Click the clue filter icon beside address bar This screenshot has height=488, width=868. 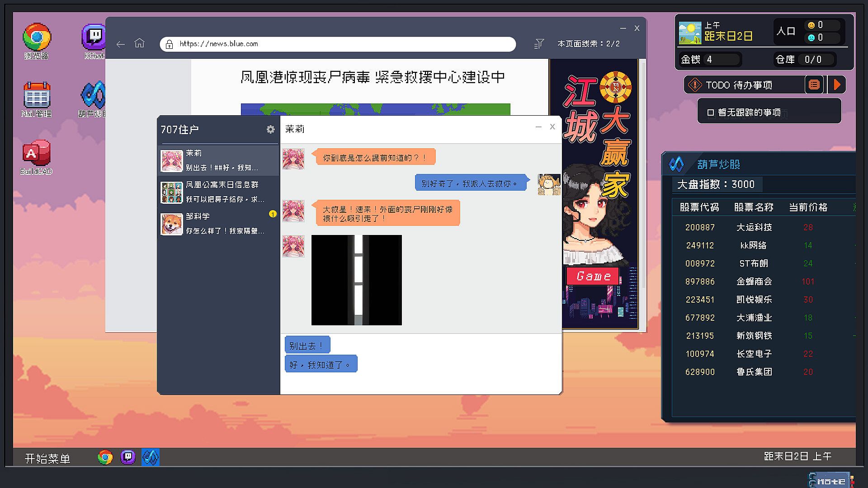539,44
